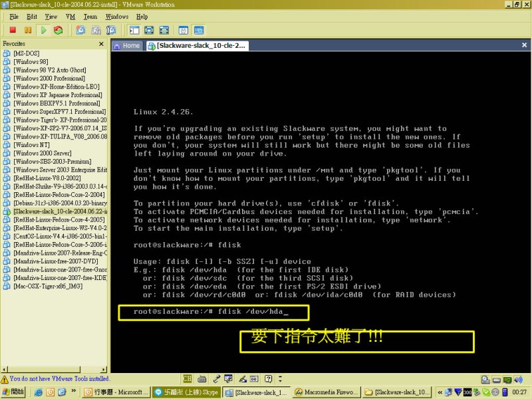
Task: Switch to the Skype taskbar button
Action: [187, 392]
